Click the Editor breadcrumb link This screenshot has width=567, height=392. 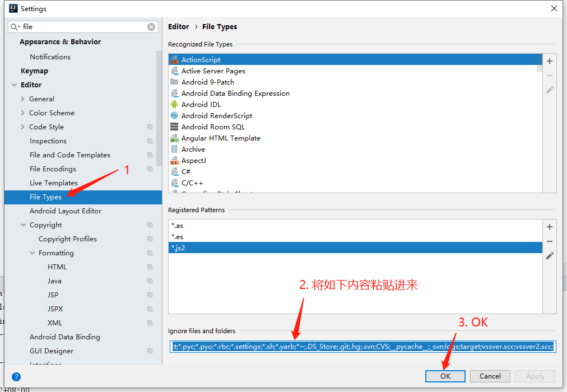pyautogui.click(x=178, y=27)
